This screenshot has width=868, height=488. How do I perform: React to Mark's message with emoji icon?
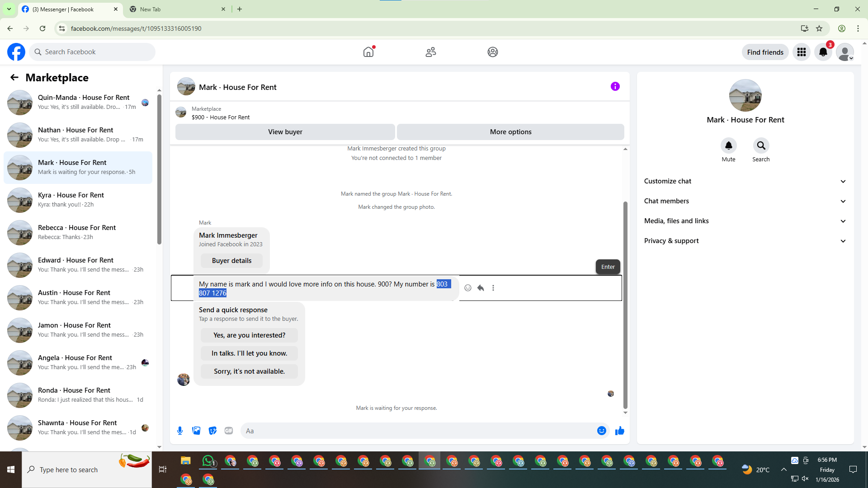(468, 288)
